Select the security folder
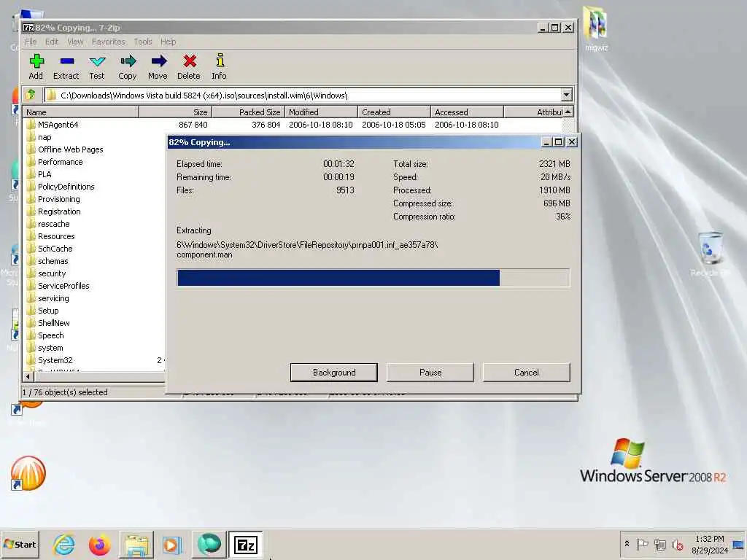This screenshot has height=560, width=747. [52, 273]
